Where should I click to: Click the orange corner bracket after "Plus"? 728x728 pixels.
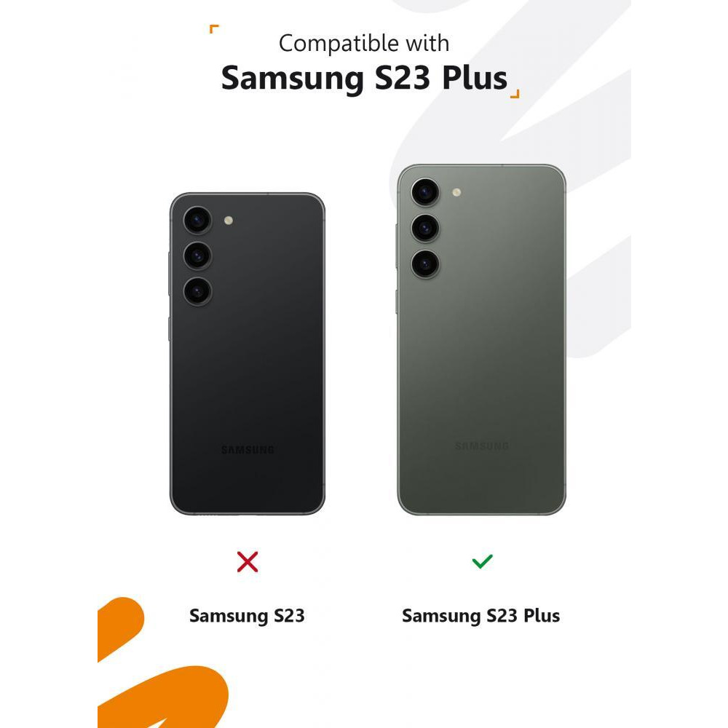tap(515, 94)
